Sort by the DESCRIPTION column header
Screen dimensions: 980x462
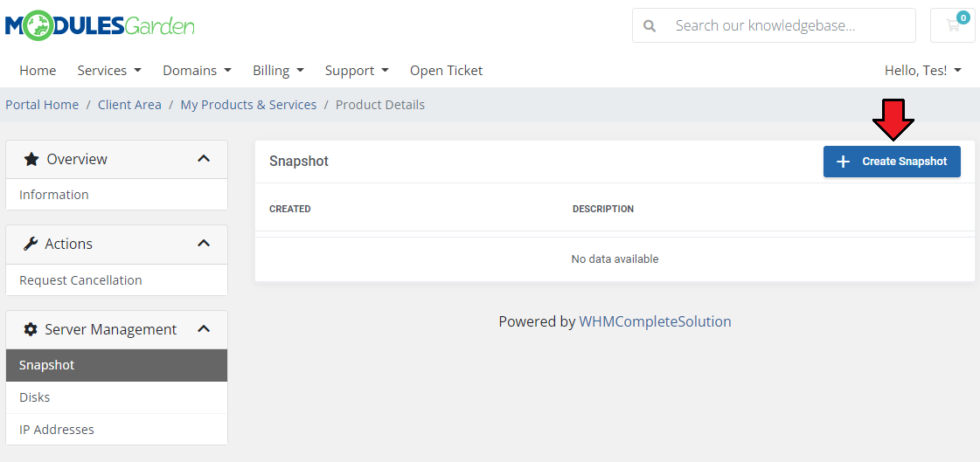point(603,209)
